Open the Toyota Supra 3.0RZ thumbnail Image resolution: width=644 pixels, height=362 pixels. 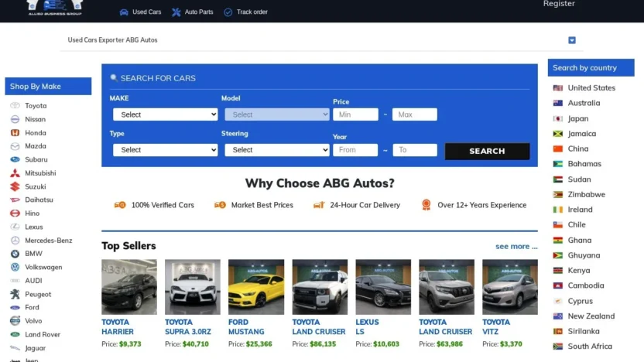click(193, 287)
